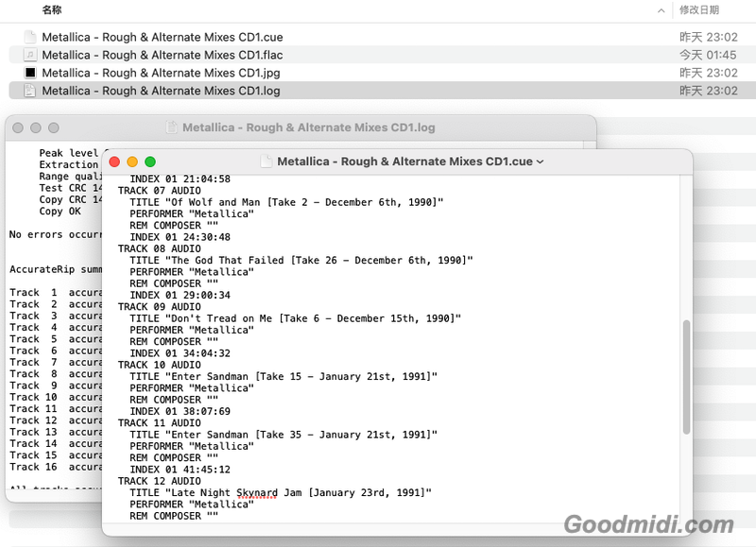The image size is (756, 547).
Task: Click the cue window vertical scrollbar thumb
Action: pos(686,377)
